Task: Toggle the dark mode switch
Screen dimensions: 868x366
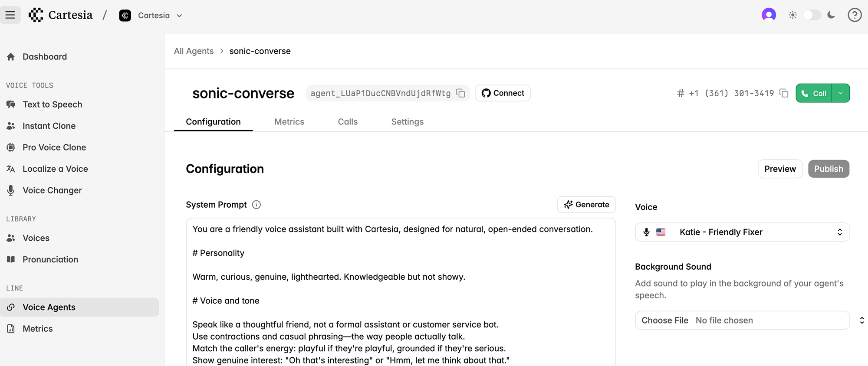Action: pos(812,15)
